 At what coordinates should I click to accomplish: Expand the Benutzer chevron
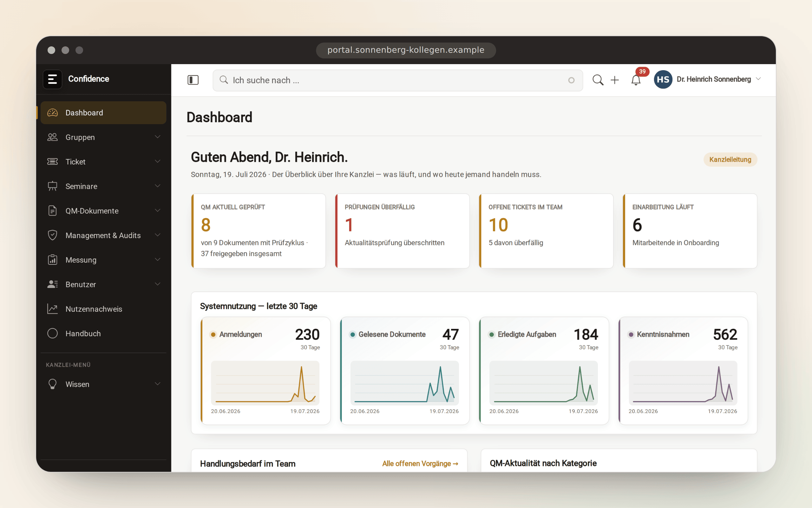[157, 284]
